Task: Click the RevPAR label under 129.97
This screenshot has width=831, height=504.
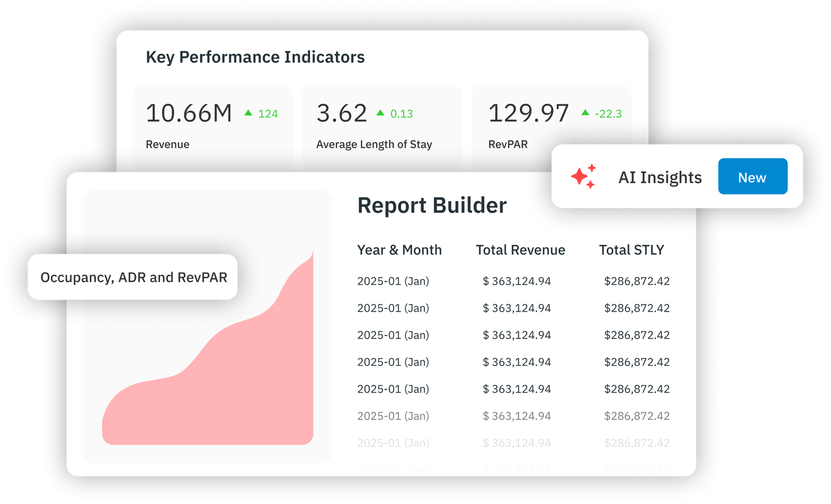Action: click(x=508, y=144)
